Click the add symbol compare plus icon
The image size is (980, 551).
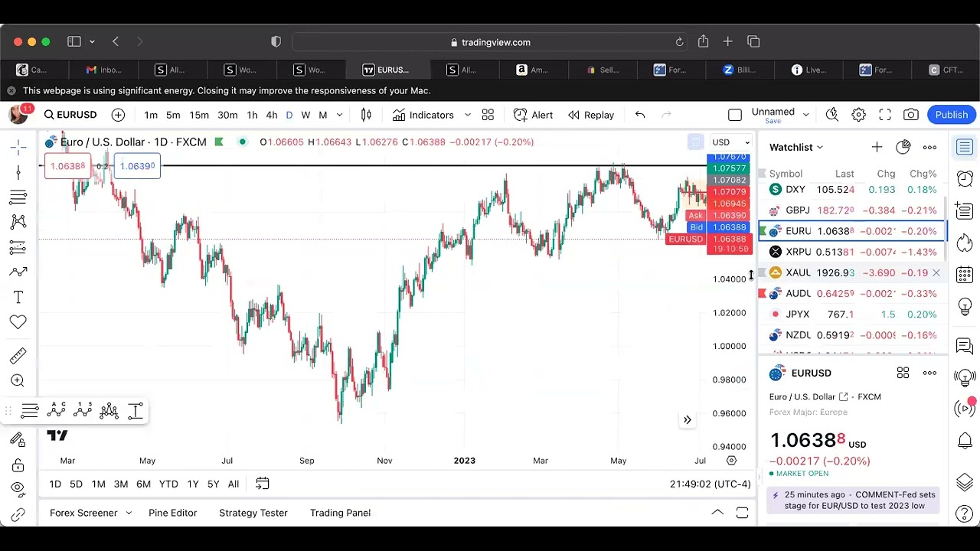point(118,115)
